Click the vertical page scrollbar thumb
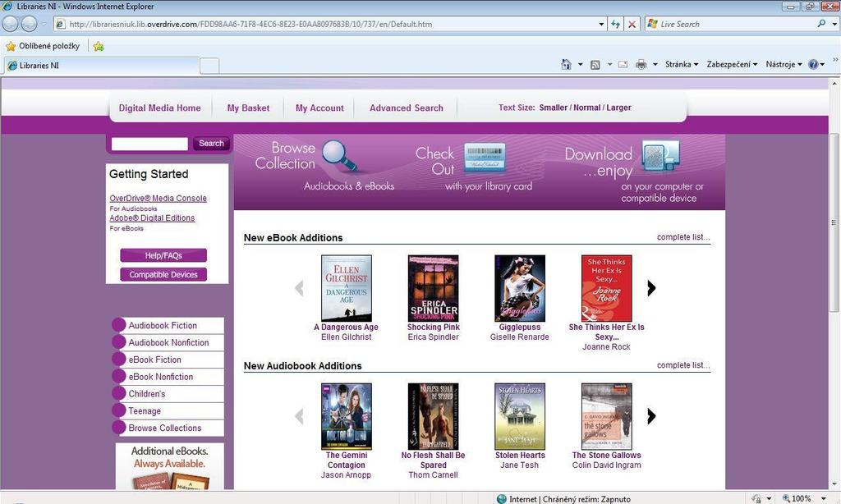The width and height of the screenshot is (841, 504). [834, 222]
